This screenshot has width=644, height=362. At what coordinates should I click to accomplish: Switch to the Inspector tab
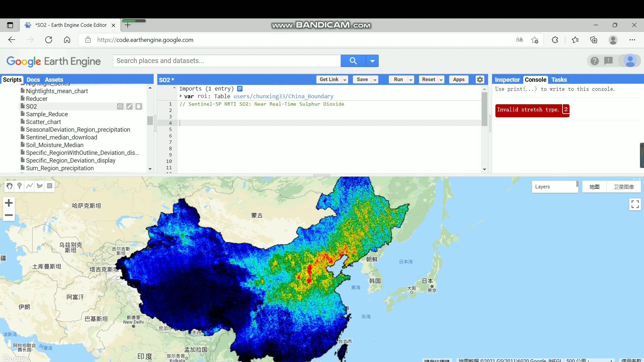[507, 79]
